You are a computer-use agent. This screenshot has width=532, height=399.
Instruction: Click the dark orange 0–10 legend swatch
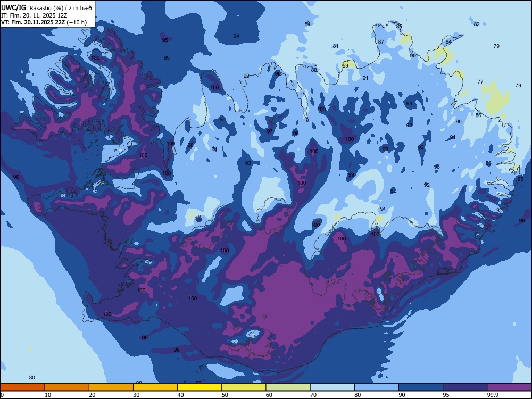point(22,387)
